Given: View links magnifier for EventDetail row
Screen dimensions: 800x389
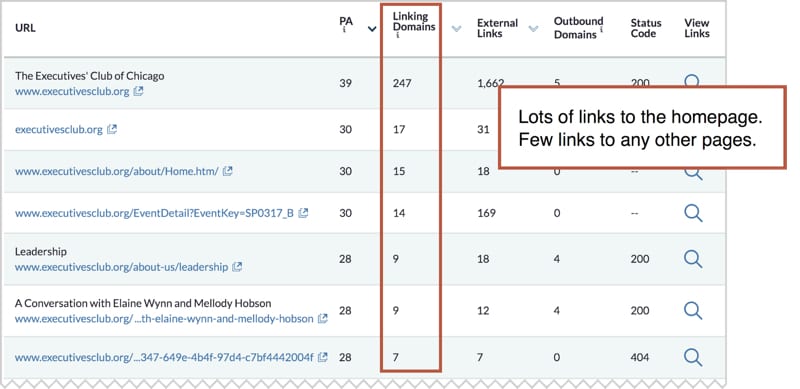Looking at the screenshot, I should pos(693,213).
